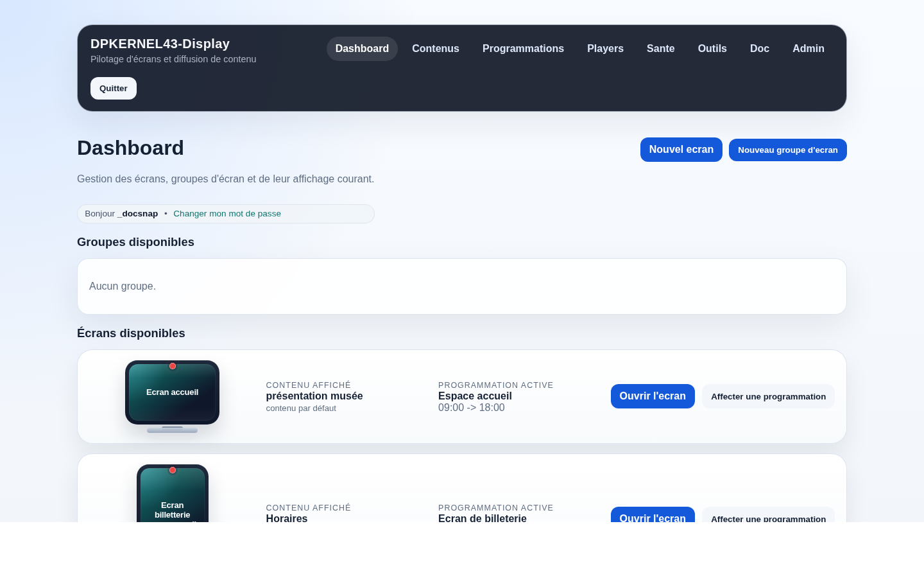The height and width of the screenshot is (578, 924).
Task: Open the Ecran accueil screen with Ouvrir l'ecran
Action: 653,396
